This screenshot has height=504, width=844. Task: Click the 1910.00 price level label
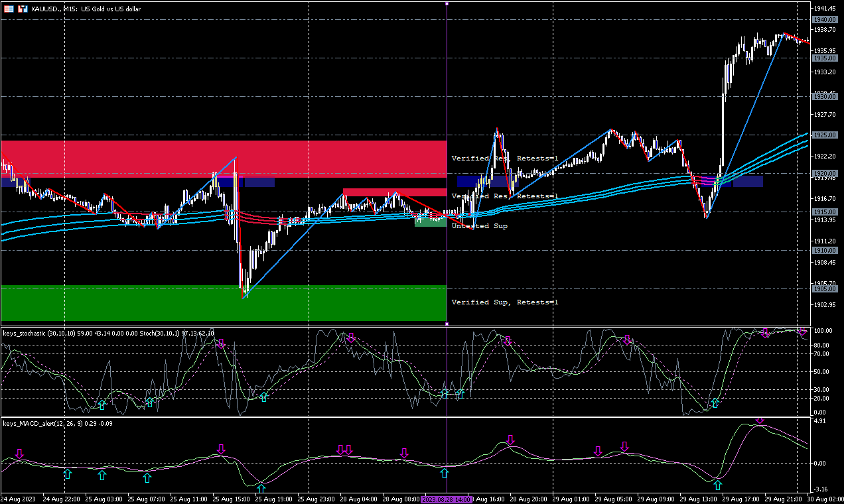click(825, 251)
